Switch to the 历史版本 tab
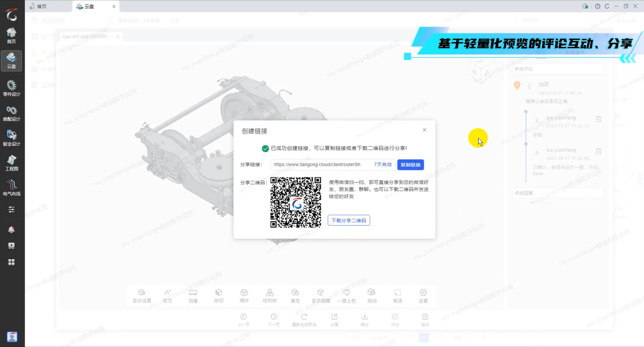The image size is (644, 347). click(575, 52)
